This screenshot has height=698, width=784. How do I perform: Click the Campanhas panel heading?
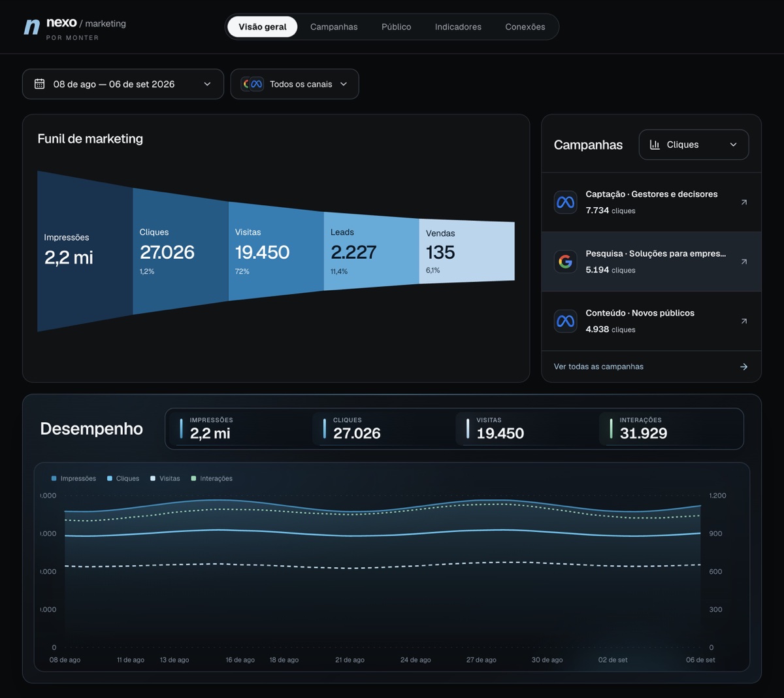(x=588, y=145)
